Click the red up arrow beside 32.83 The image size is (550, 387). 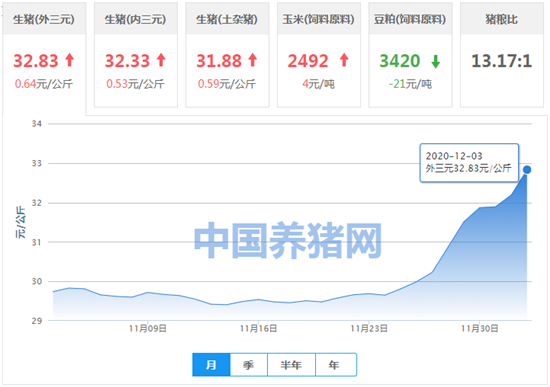[70, 60]
